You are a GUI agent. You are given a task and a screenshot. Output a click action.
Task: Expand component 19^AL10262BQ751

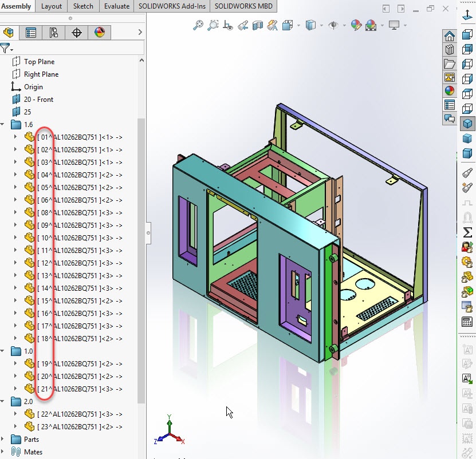(15, 363)
